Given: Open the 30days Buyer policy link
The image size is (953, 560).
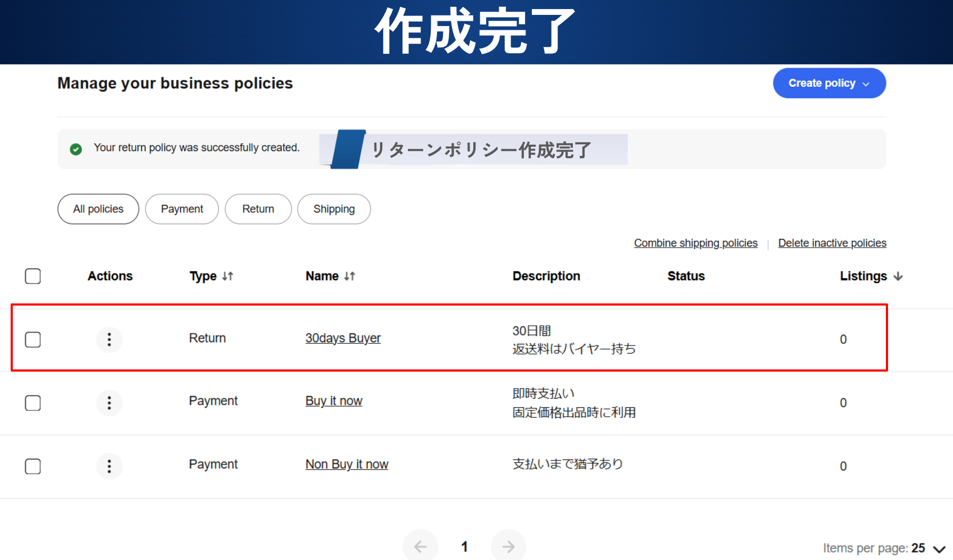Looking at the screenshot, I should point(343,338).
